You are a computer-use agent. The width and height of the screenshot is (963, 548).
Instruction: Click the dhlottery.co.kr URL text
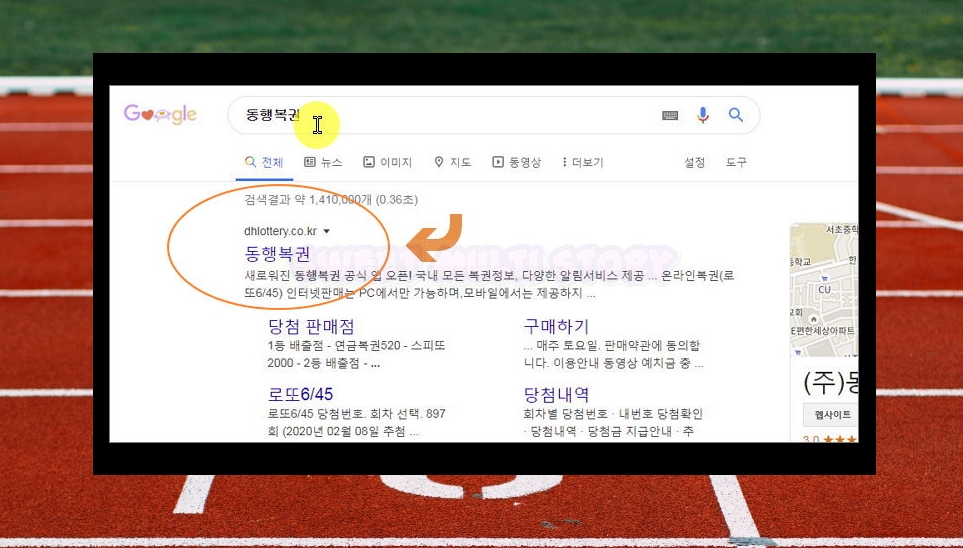coord(281,231)
